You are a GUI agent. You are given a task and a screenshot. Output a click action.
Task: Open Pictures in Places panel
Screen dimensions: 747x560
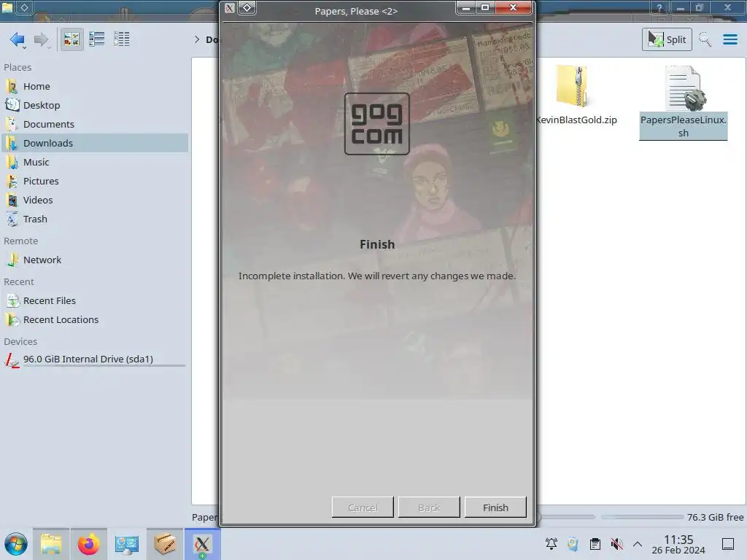(94, 181)
